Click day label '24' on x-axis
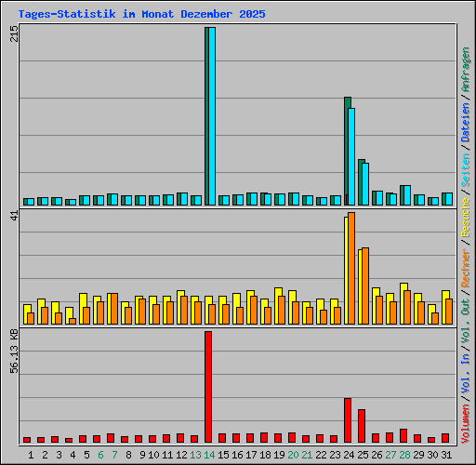The height and width of the screenshot is (465, 476). [349, 455]
